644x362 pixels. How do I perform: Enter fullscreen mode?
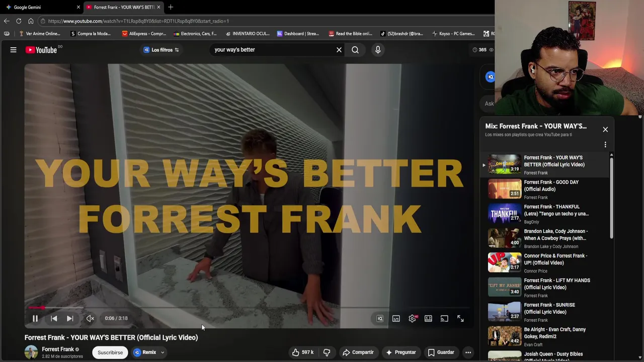tap(460, 318)
